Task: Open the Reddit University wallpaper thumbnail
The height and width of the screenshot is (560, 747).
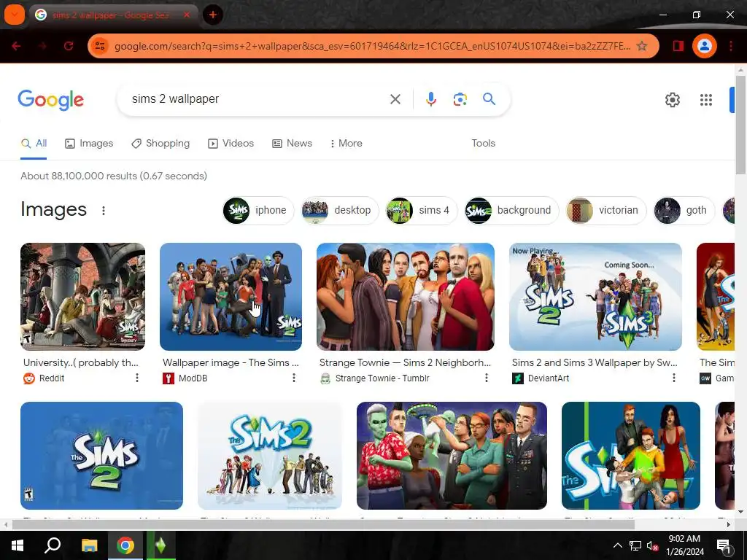Action: pos(83,297)
